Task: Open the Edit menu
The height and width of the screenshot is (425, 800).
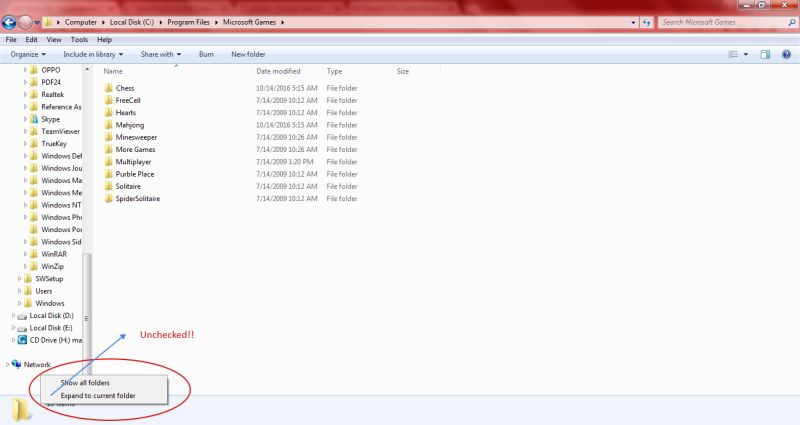Action: (31, 39)
